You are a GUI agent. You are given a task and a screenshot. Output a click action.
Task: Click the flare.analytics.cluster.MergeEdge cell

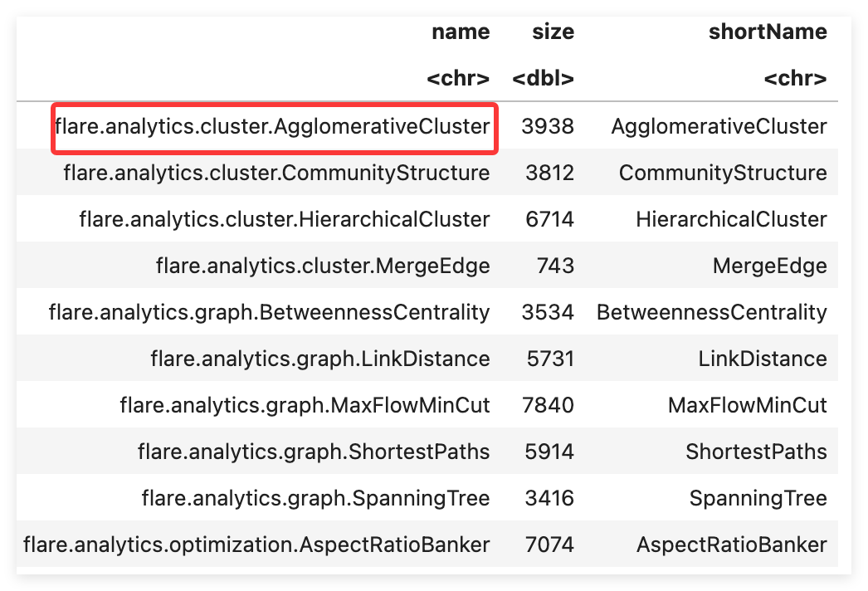323,266
